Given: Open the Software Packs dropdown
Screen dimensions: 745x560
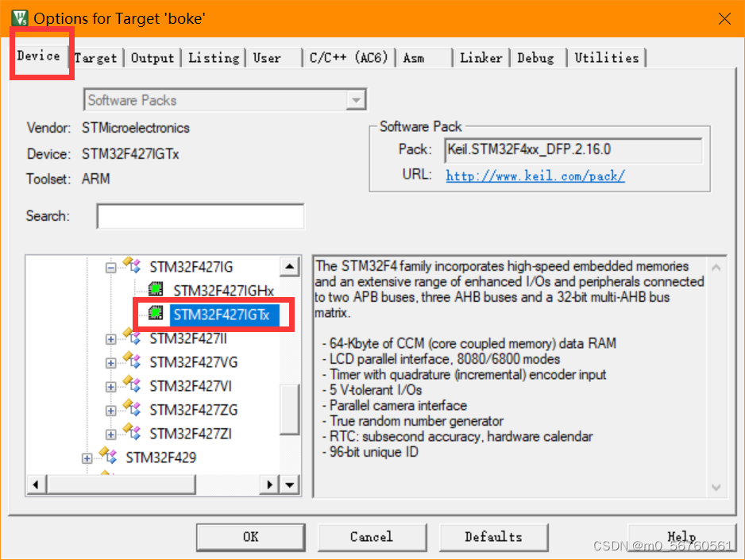Looking at the screenshot, I should coord(357,98).
